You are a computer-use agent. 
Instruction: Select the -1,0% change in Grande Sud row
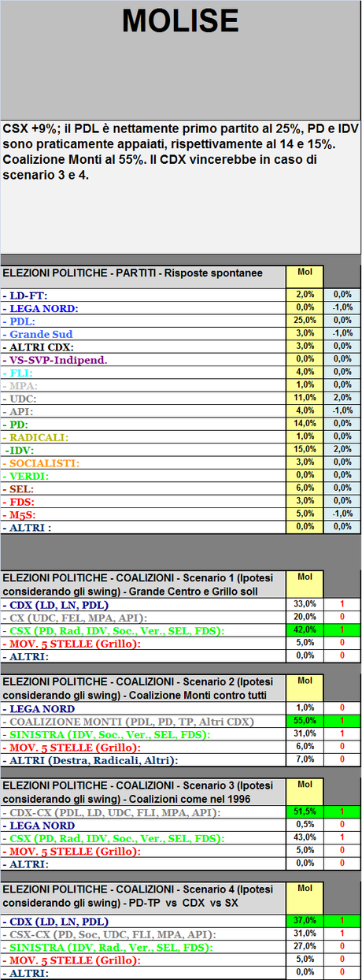click(342, 334)
